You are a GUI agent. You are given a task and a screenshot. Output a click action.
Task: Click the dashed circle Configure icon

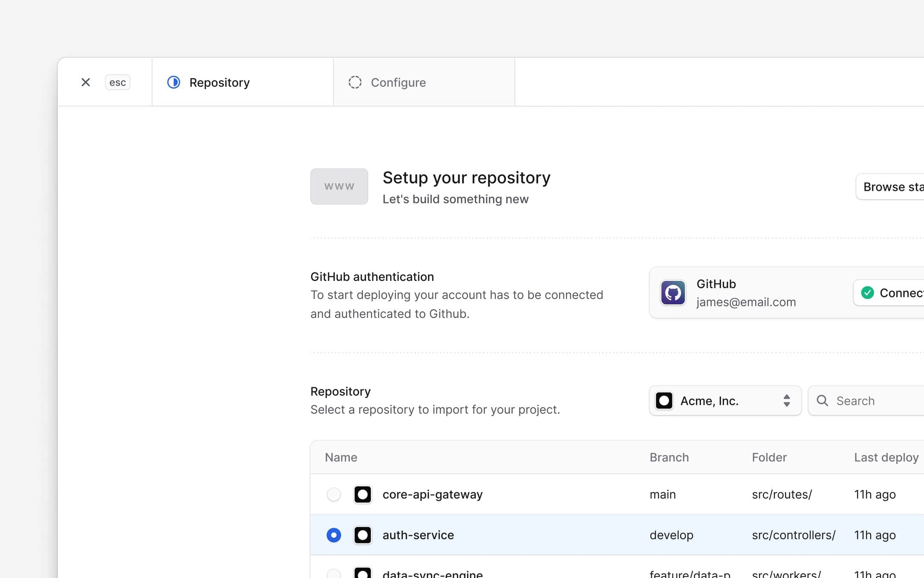tap(355, 82)
